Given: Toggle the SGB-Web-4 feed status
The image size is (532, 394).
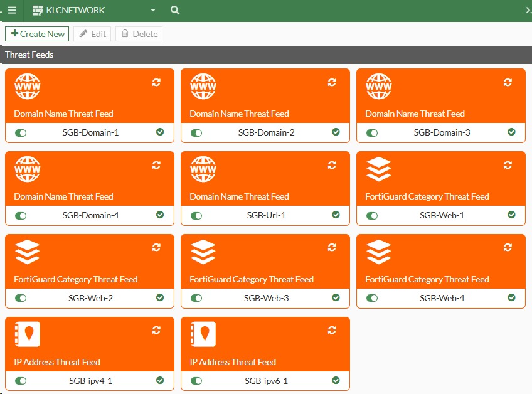Looking at the screenshot, I should click(x=372, y=298).
